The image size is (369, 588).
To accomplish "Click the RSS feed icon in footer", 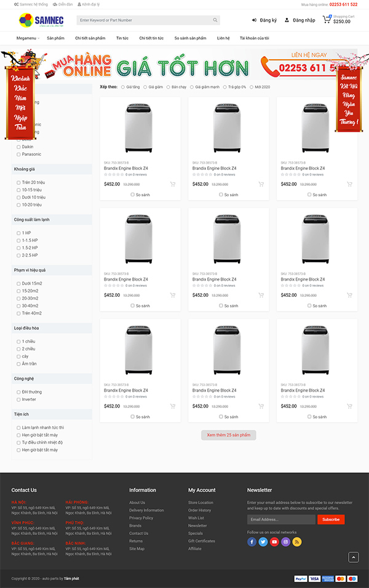I will [x=297, y=542].
